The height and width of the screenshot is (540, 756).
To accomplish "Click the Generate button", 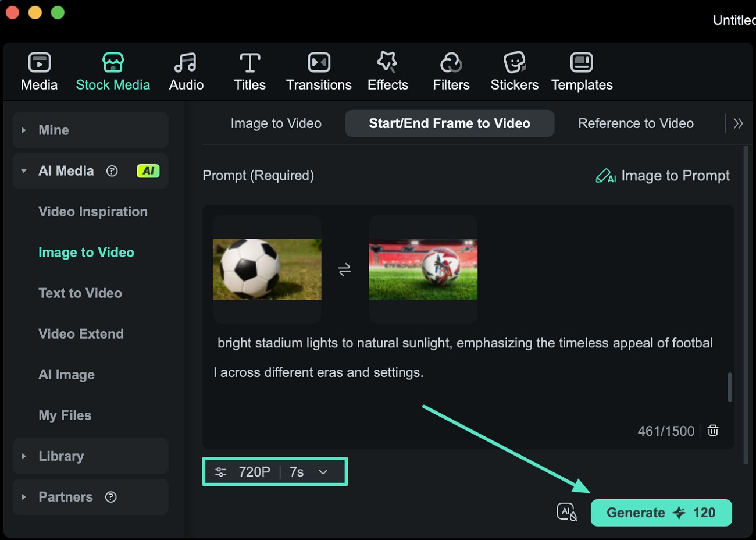I will pos(661,513).
